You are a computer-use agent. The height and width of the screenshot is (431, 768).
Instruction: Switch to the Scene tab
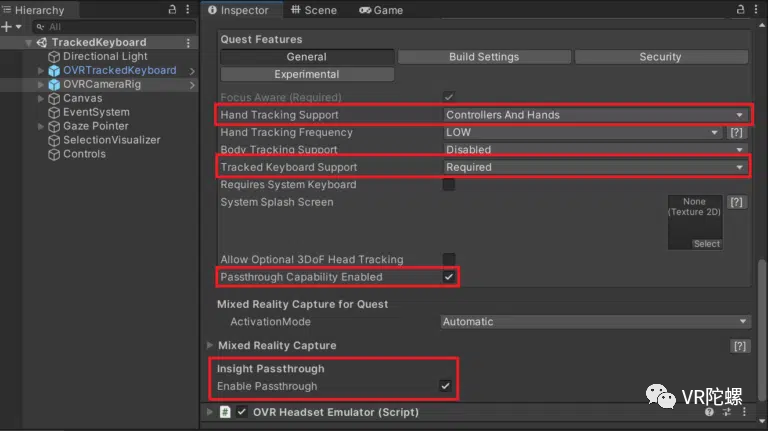(314, 10)
